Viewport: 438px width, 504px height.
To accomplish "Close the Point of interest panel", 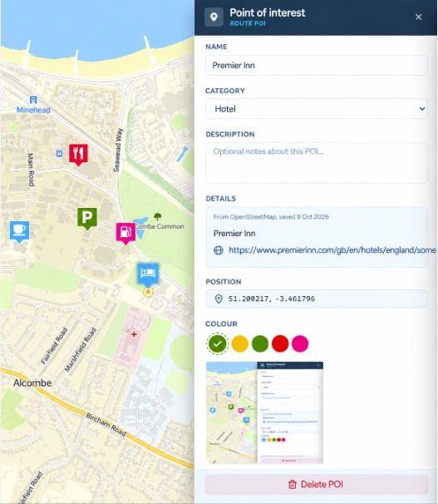I will (418, 17).
